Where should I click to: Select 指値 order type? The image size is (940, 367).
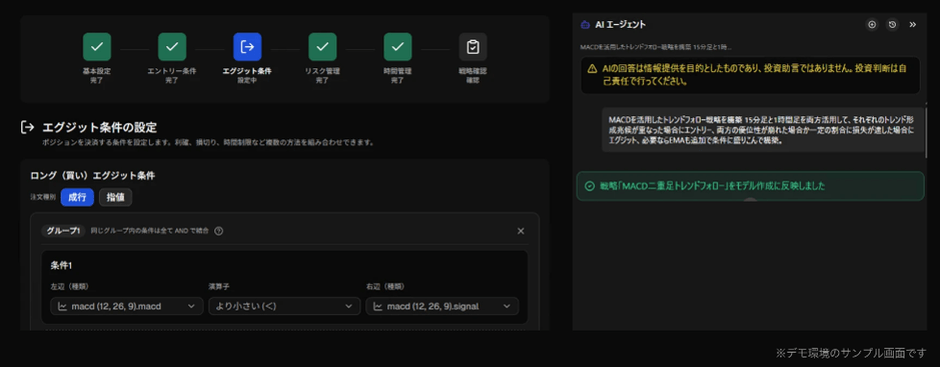point(116,197)
